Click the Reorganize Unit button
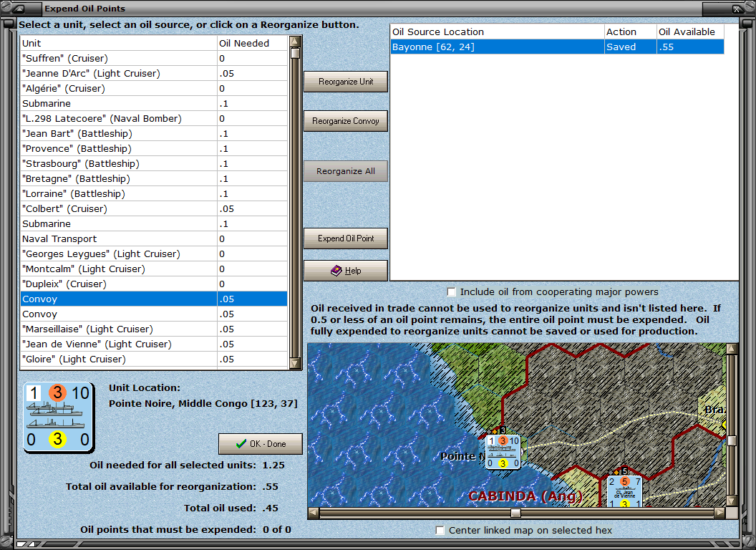The image size is (756, 550). pos(346,82)
